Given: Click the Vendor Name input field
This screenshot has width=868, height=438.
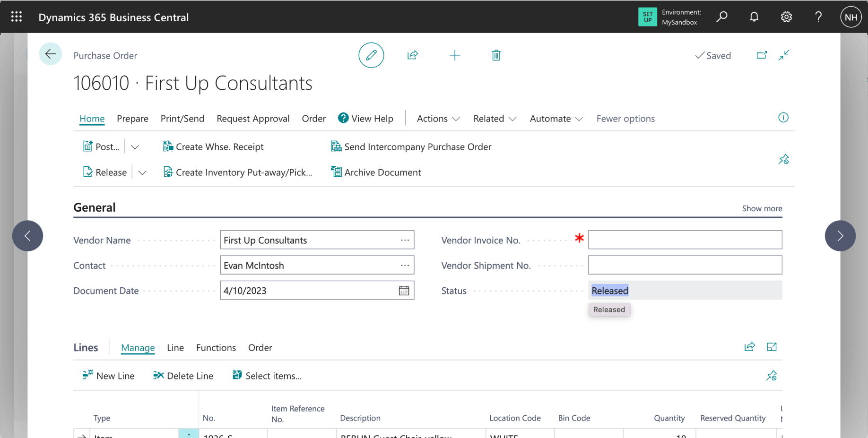Looking at the screenshot, I should coord(317,240).
